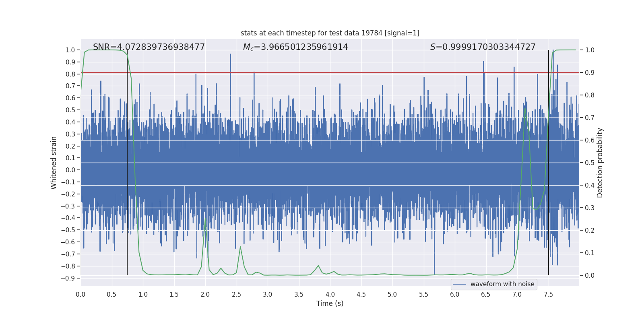Select the −0.9 tick label on the left axis
This screenshot has height=322, width=644.
point(68,278)
